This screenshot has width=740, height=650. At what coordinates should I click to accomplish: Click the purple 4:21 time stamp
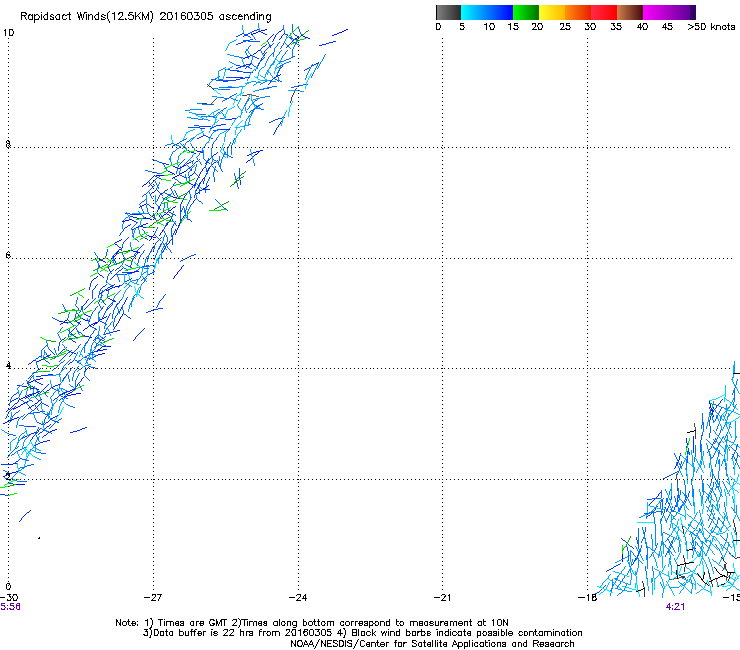click(675, 607)
